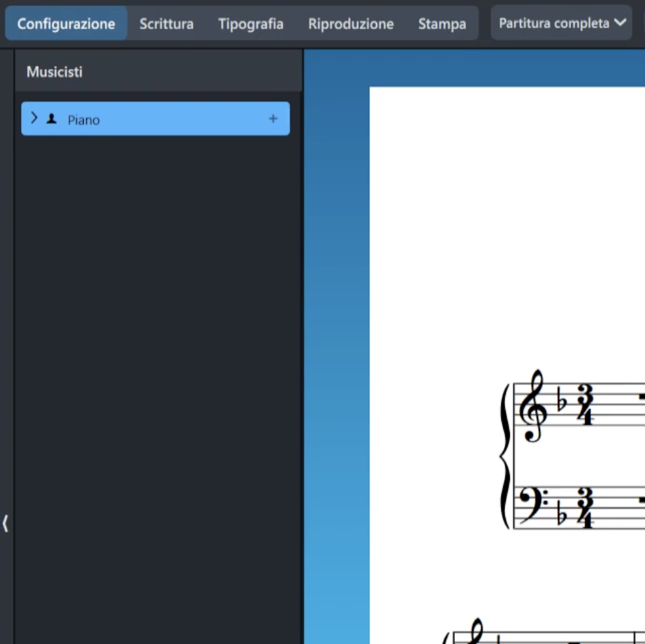Click the solo player icon beside Piano
This screenshot has height=644, width=645.
[51, 119]
